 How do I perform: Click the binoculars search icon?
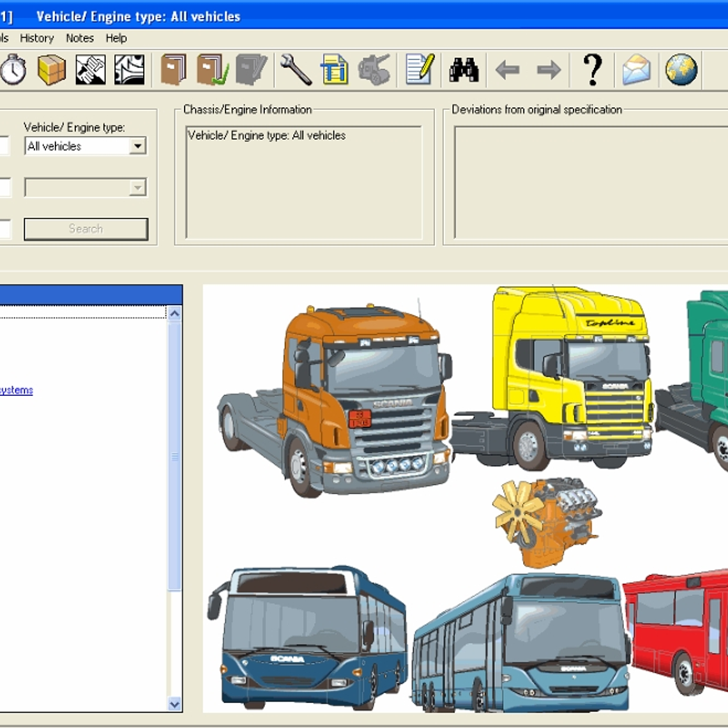(465, 69)
